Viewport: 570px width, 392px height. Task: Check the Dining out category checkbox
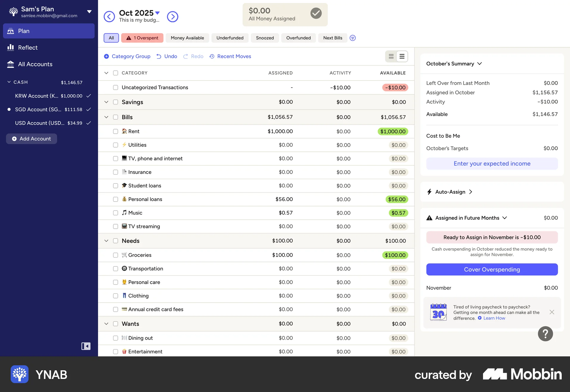[x=115, y=338]
